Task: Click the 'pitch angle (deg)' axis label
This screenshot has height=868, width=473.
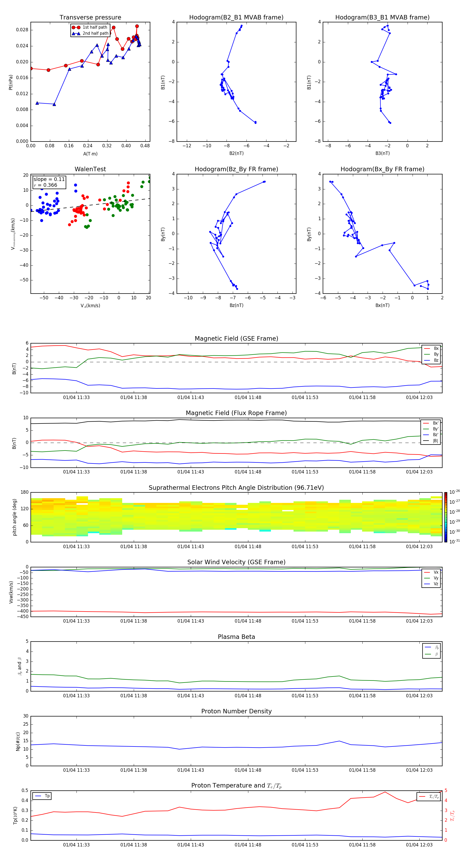Action: pyautogui.click(x=14, y=517)
